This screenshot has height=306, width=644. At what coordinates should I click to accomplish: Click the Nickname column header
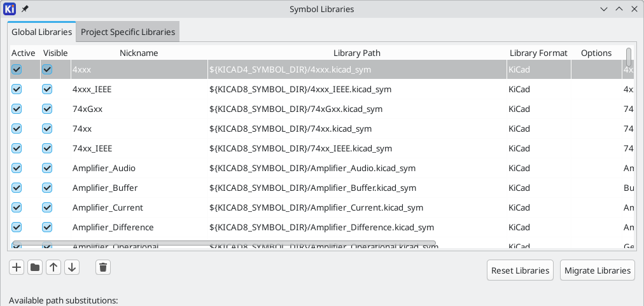tap(139, 53)
